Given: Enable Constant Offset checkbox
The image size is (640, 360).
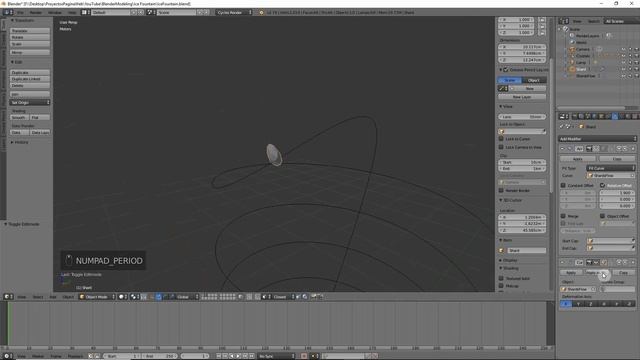Looking at the screenshot, I should click(x=563, y=185).
